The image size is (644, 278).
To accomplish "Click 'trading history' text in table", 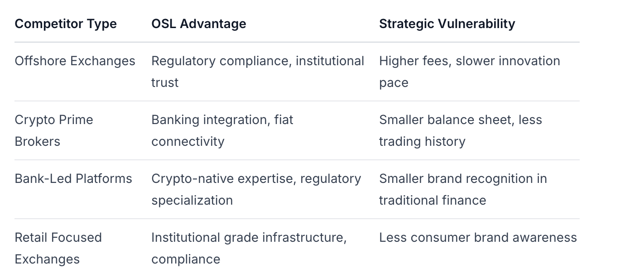I will pyautogui.click(x=422, y=142).
